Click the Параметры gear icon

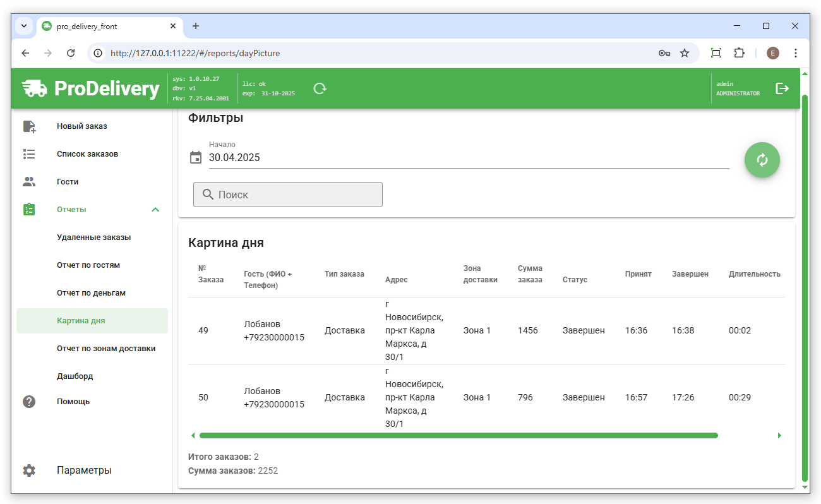[29, 471]
